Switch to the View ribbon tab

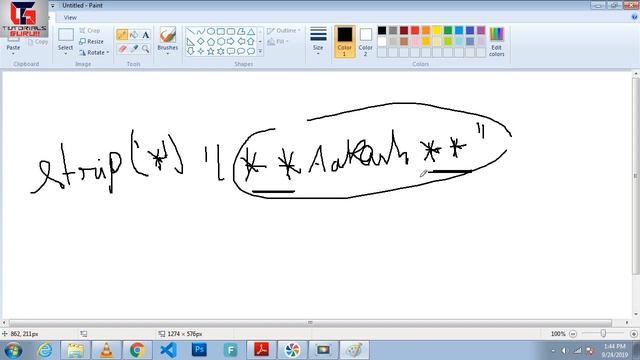70,18
